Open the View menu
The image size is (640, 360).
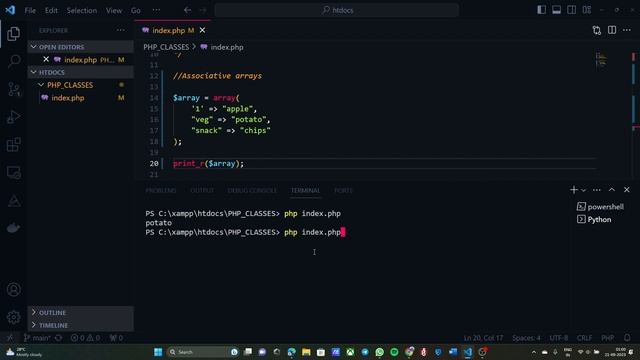click(x=114, y=10)
